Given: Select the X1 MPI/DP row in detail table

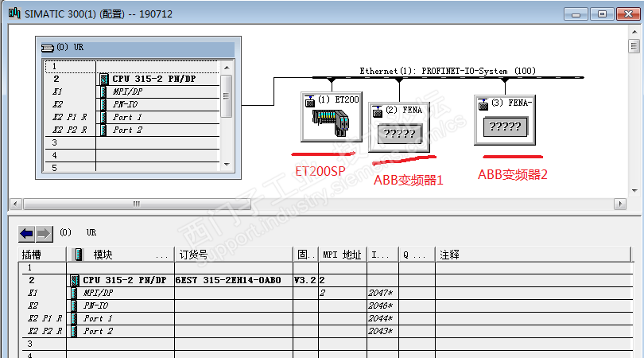Looking at the screenshot, I should pyautogui.click(x=327, y=293).
